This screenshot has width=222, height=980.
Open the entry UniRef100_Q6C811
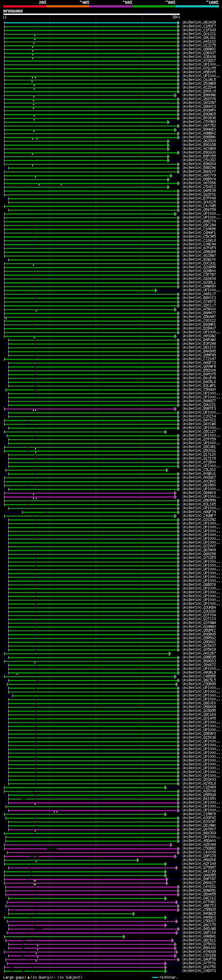[x=199, y=940]
